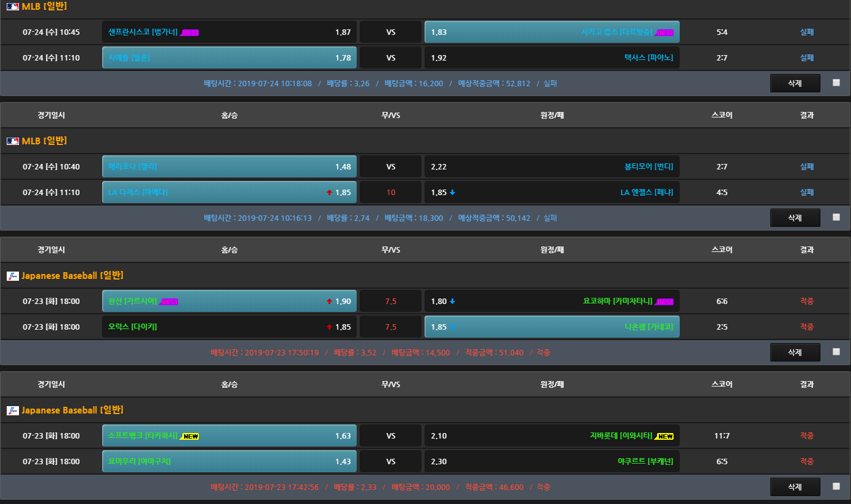Screen dimensions: 851x504
Task: Click the NEW badge beside 지바롯데 [이와시타]
Action: pos(664,436)
